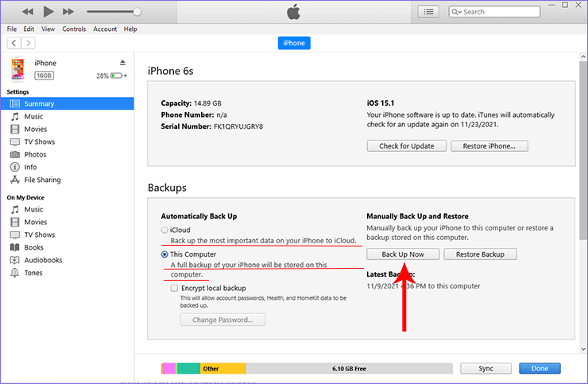Enable Encrypt local backup checkbox
588x384 pixels.
pos(174,289)
